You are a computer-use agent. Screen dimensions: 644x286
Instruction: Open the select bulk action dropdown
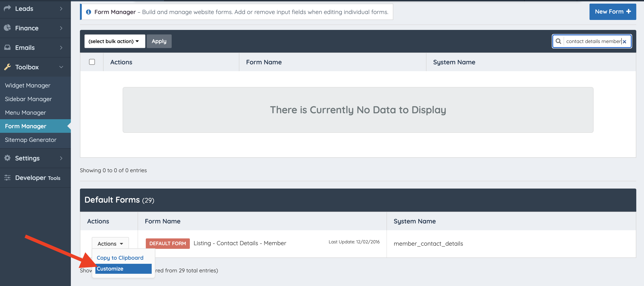(114, 41)
